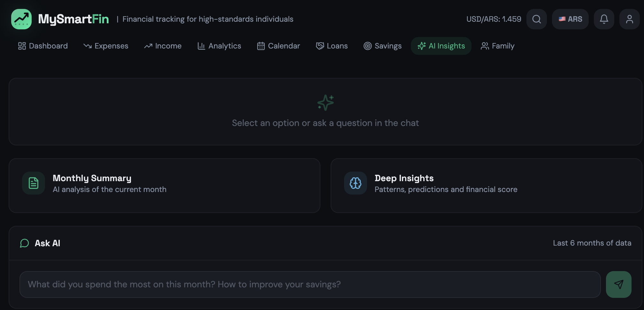Open the Monthly Summary analysis card
This screenshot has width=644, height=310.
pos(164,186)
